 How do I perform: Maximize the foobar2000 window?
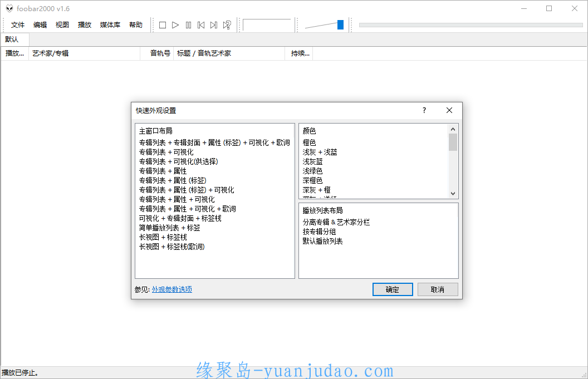[549, 8]
